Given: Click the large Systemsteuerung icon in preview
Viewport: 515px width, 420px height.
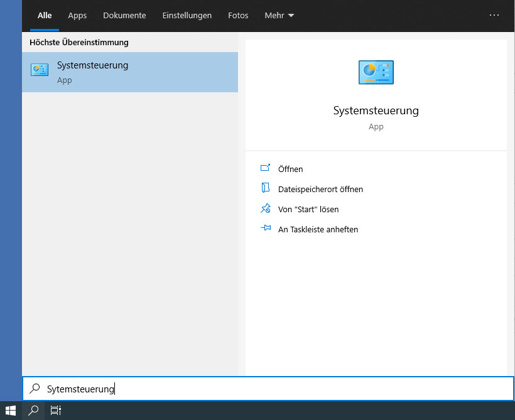Looking at the screenshot, I should point(376,72).
